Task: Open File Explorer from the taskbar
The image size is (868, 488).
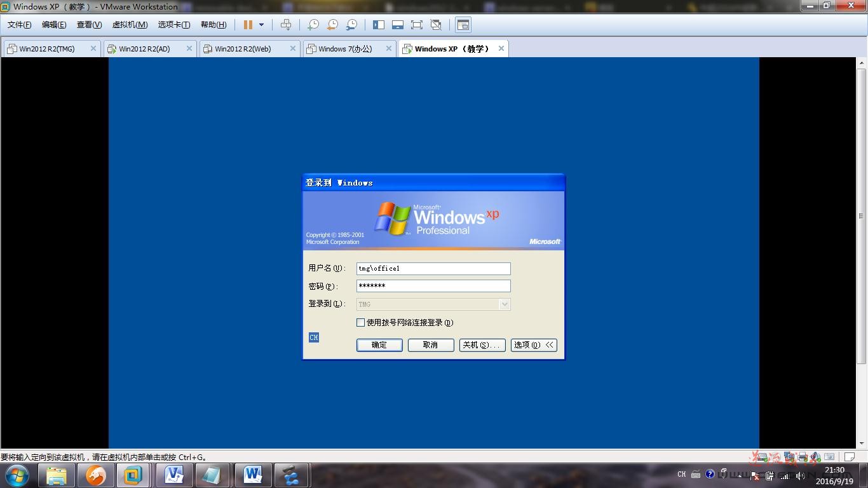Action: [x=57, y=475]
